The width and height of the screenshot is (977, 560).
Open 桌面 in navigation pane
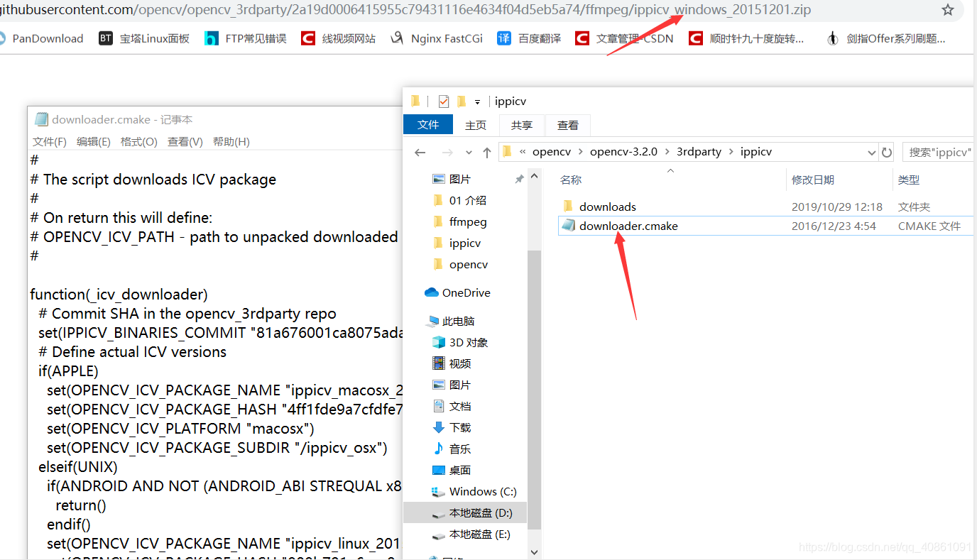452,470
